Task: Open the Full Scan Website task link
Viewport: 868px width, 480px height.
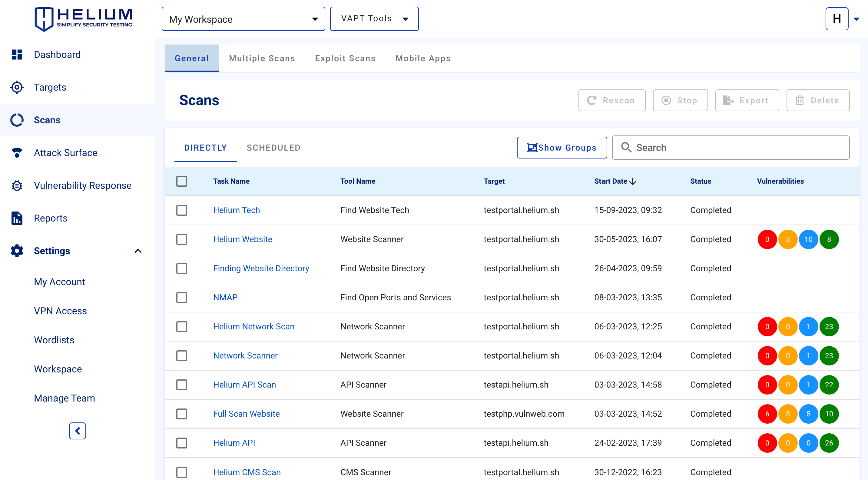Action: pos(246,413)
